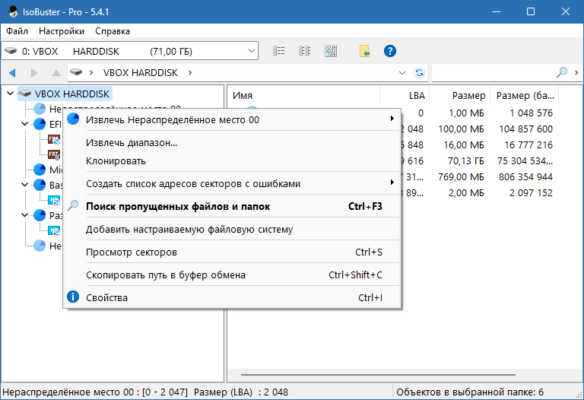
Task: Switch to details view icon
Action: click(305, 51)
